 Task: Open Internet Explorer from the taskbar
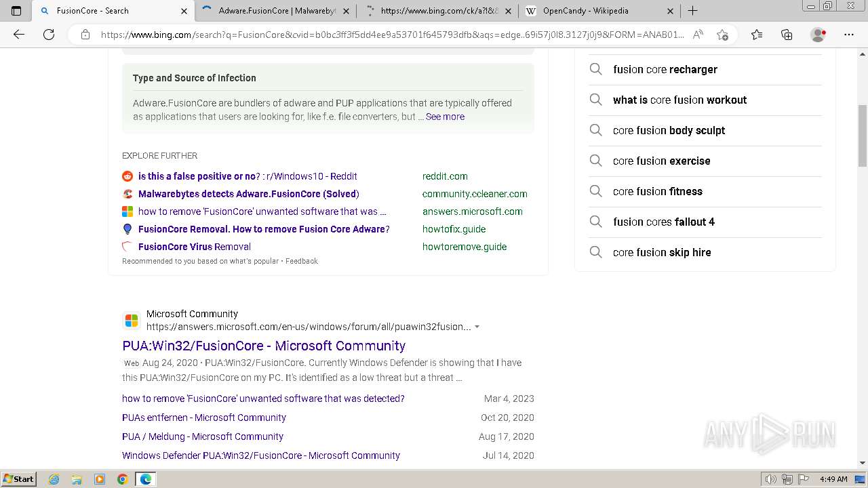click(x=54, y=479)
